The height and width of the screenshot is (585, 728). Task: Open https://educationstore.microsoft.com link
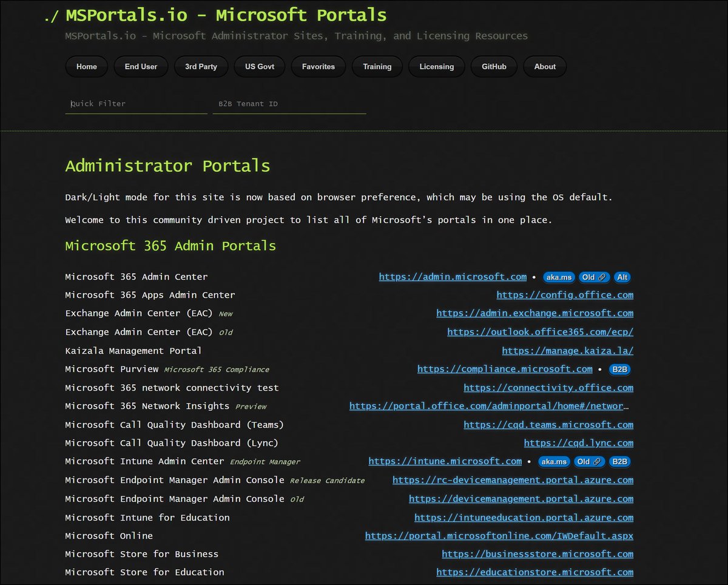point(534,572)
